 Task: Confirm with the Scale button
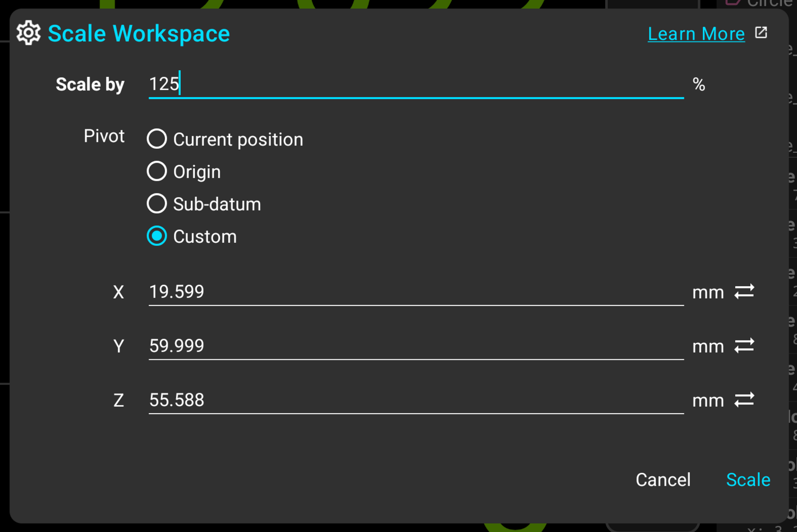(x=748, y=480)
